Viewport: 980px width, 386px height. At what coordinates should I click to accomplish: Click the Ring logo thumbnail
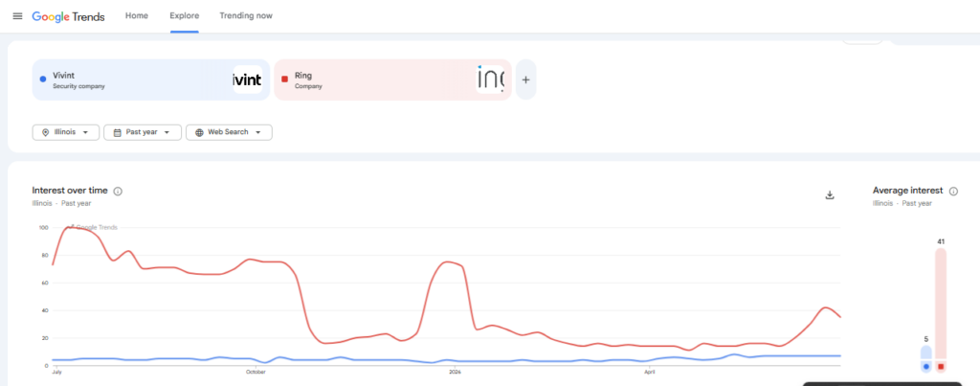[489, 79]
